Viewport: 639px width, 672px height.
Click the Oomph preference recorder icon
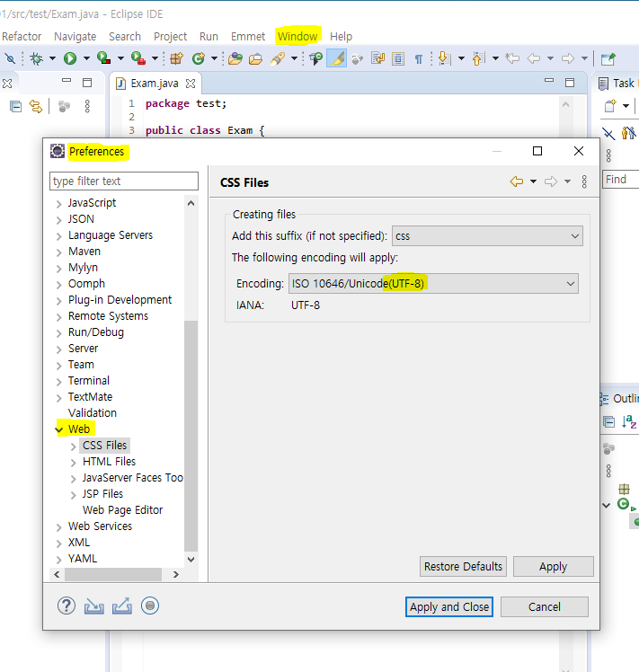coord(150,606)
